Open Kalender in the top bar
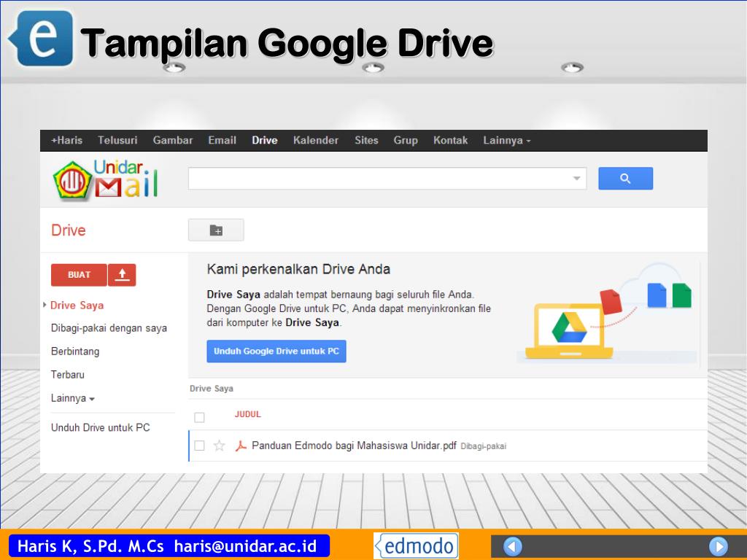 pos(316,141)
